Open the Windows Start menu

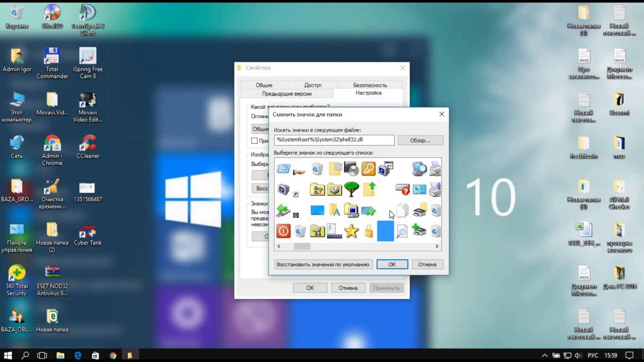click(8, 355)
